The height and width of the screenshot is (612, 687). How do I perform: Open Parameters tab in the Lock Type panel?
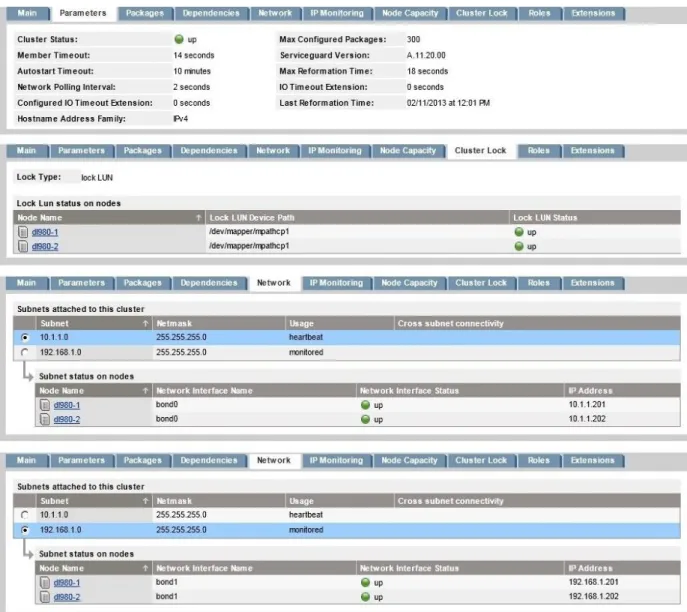[x=81, y=151]
